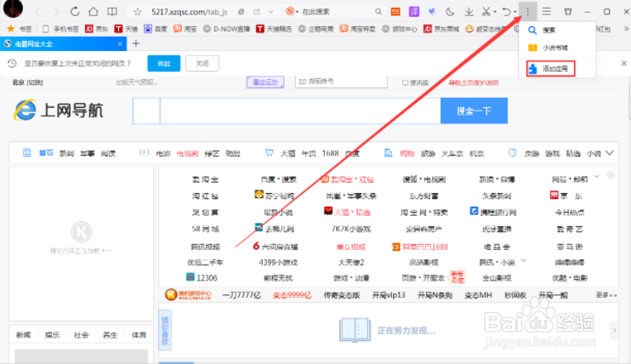Dismiss the restore notification bar X
Viewport: 631px width, 364px height.
(x=623, y=63)
